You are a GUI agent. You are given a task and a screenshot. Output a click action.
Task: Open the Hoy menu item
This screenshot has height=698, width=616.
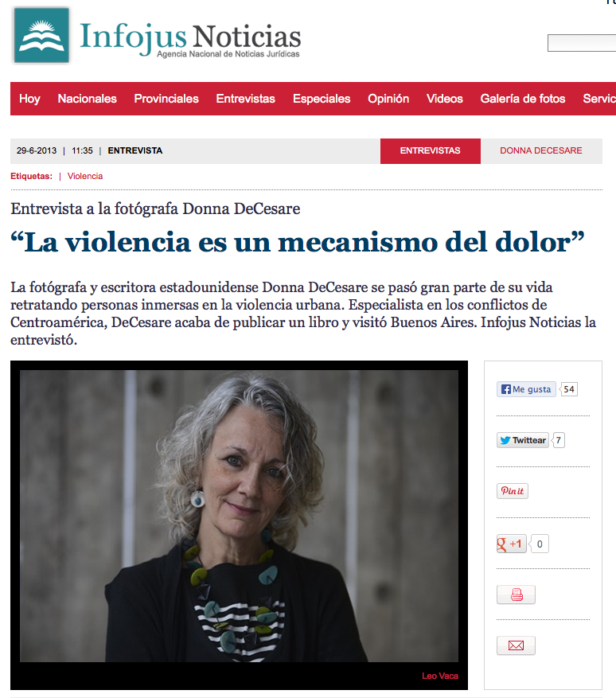click(29, 99)
